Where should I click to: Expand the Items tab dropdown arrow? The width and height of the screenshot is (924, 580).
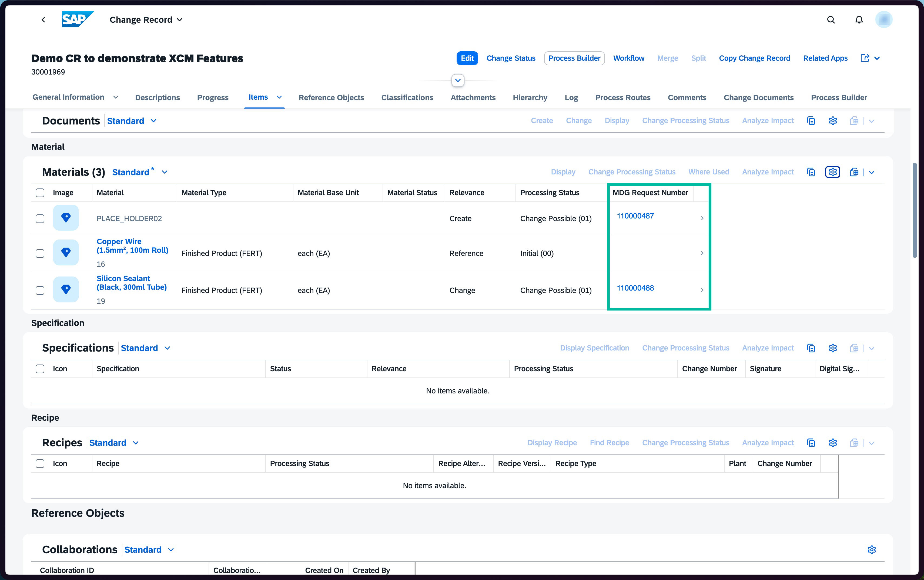279,97
